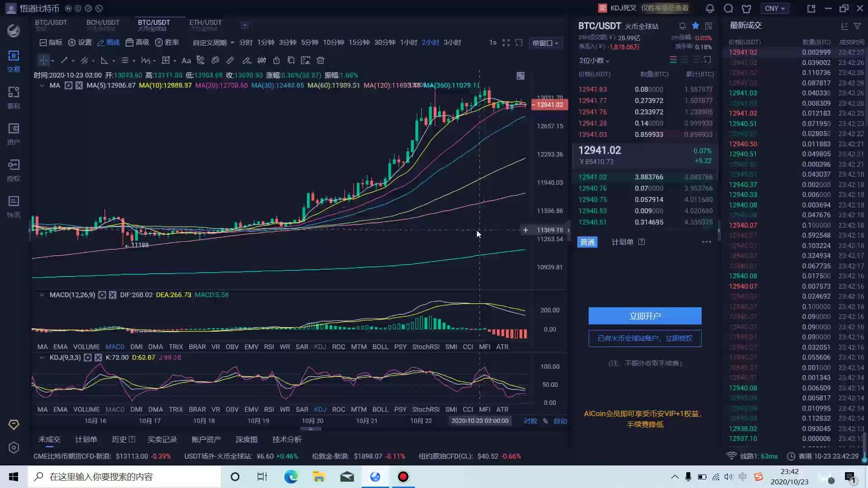Open File Explorer from the taskbar
868x488 pixels.
pyautogui.click(x=319, y=477)
